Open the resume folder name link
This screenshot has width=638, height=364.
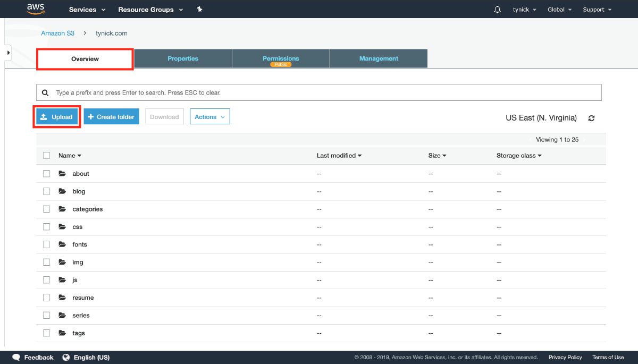pyautogui.click(x=83, y=298)
